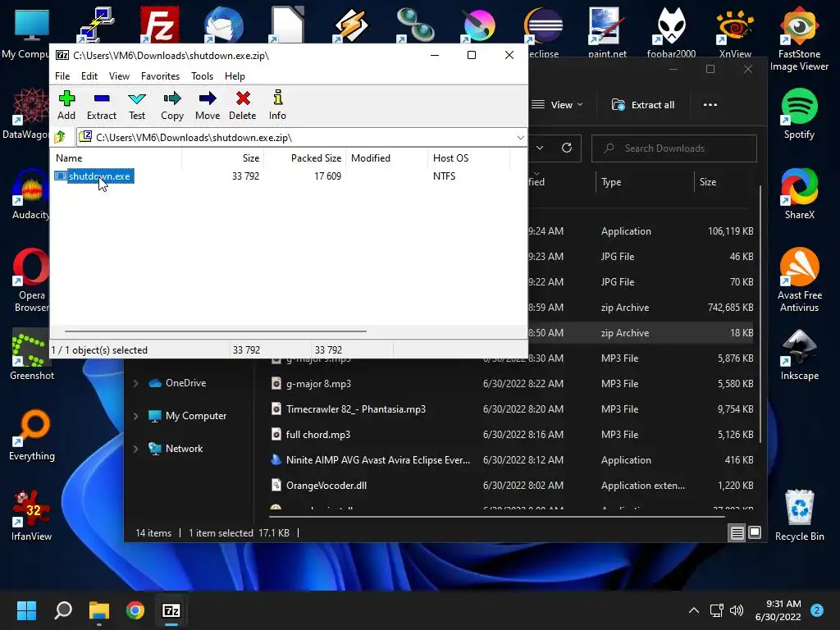Screen dimensions: 840x630
Task: Sort by Host OS column in 7-Zip
Action: click(450, 158)
